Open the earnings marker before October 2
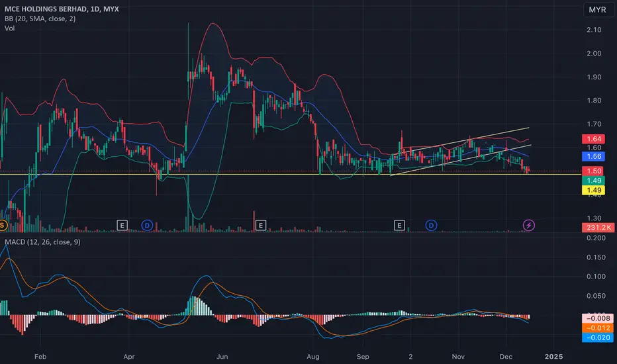The height and width of the screenshot is (364, 617). point(399,226)
